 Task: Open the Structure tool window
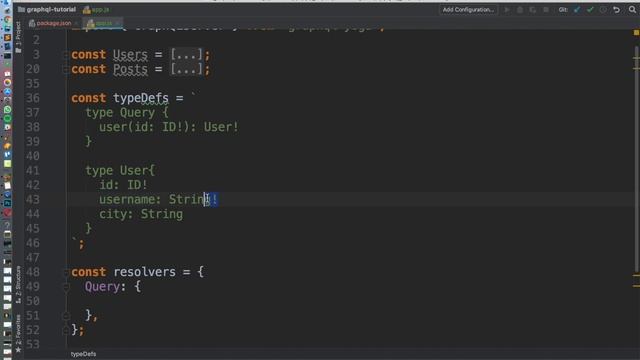(x=18, y=284)
